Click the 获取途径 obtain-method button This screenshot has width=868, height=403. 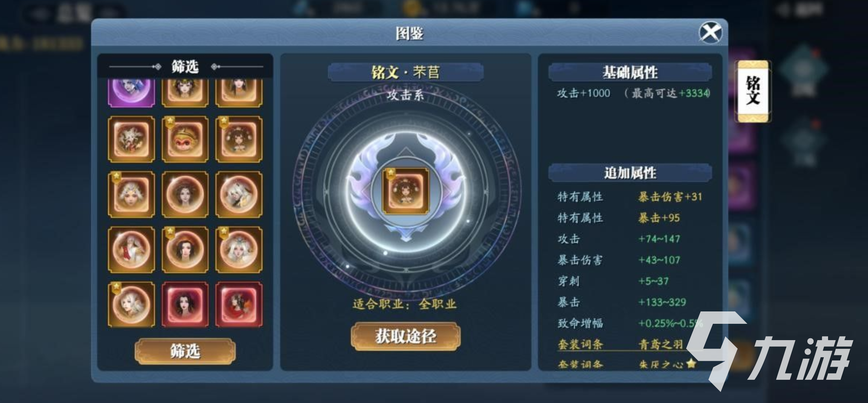(406, 336)
